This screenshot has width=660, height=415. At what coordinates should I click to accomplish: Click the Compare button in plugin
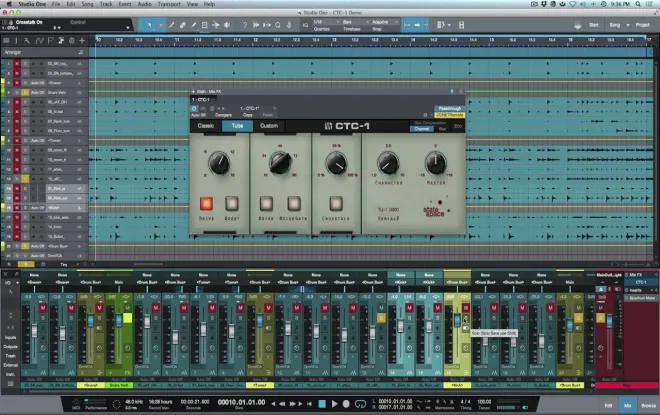pyautogui.click(x=224, y=115)
